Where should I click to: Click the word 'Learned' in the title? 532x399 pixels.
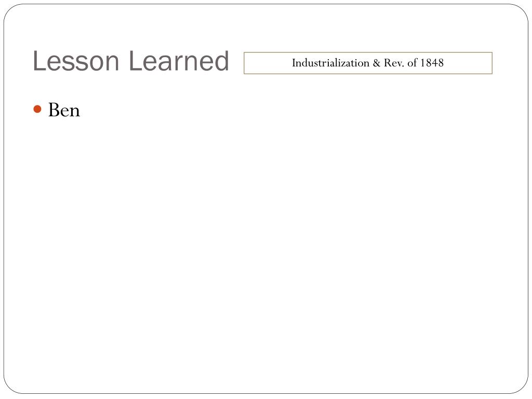pyautogui.click(x=179, y=61)
